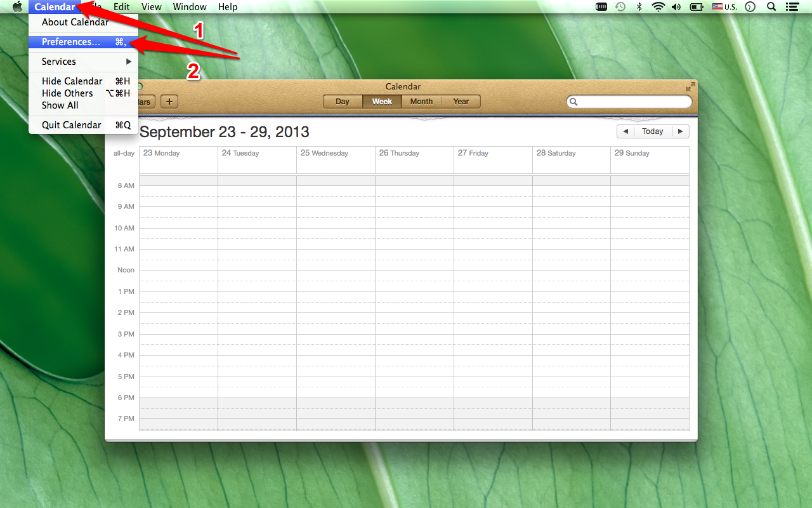Switch to Year view
Image resolution: width=812 pixels, height=508 pixels.
point(461,102)
